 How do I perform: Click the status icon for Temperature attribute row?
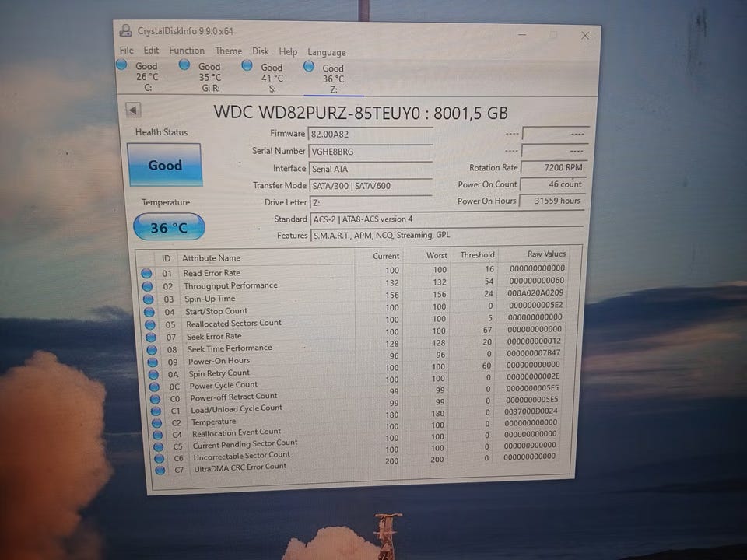(x=157, y=423)
